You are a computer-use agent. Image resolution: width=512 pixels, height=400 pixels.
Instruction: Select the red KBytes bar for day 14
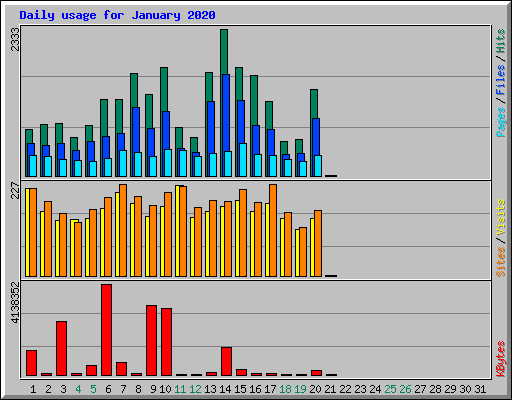click(226, 361)
